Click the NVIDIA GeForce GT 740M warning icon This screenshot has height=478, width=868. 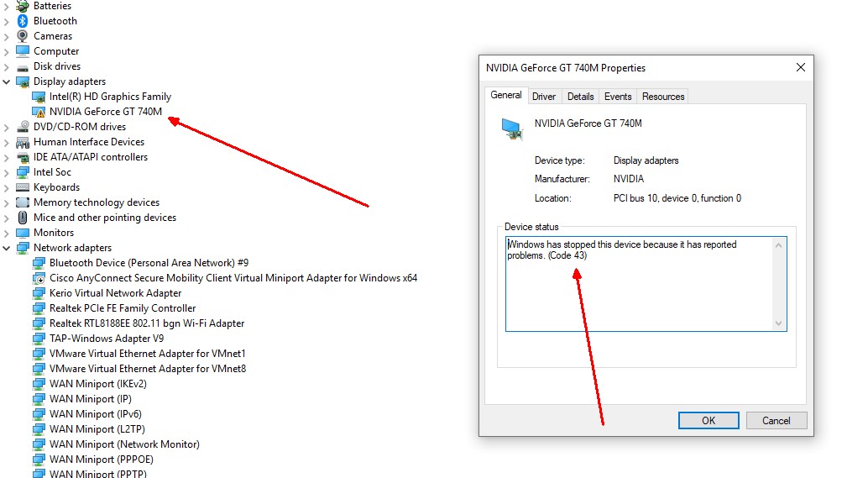tap(39, 112)
